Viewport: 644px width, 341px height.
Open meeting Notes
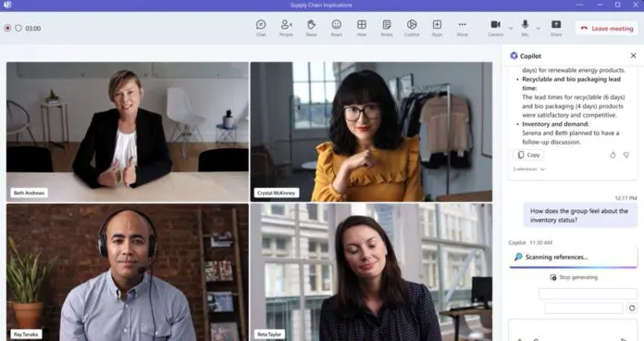(x=387, y=28)
